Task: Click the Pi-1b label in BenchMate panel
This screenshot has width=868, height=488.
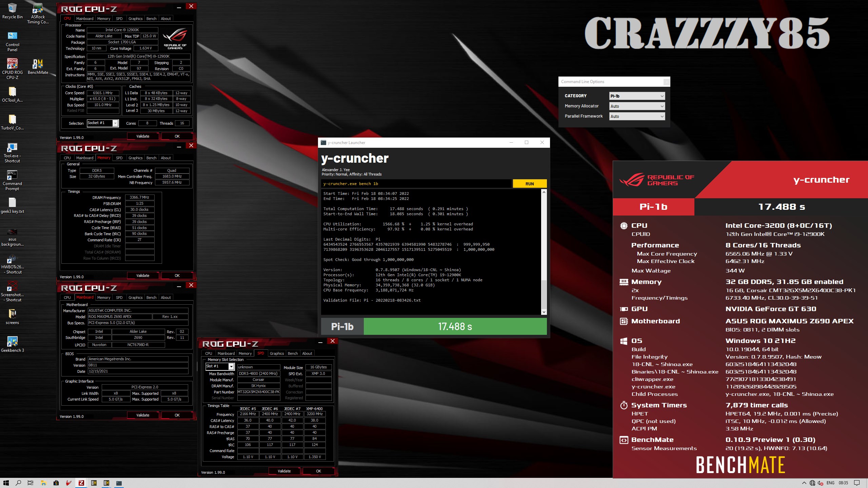Action: [653, 207]
